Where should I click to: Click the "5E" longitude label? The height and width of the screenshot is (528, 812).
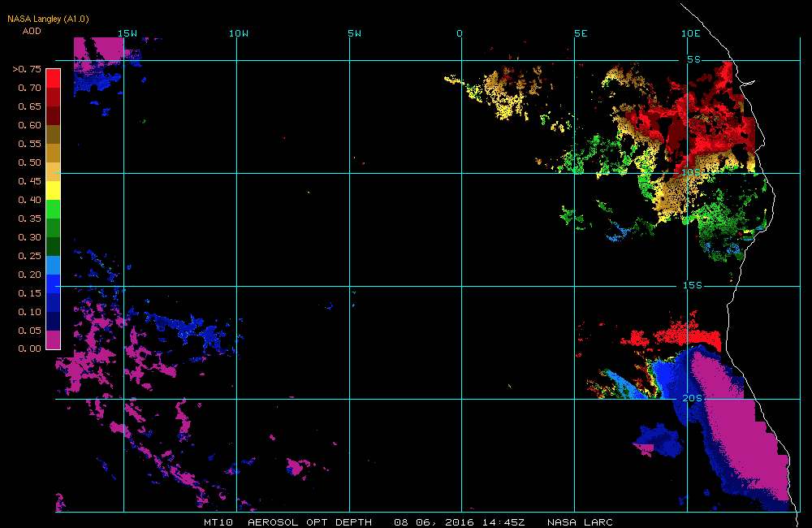coord(581,33)
